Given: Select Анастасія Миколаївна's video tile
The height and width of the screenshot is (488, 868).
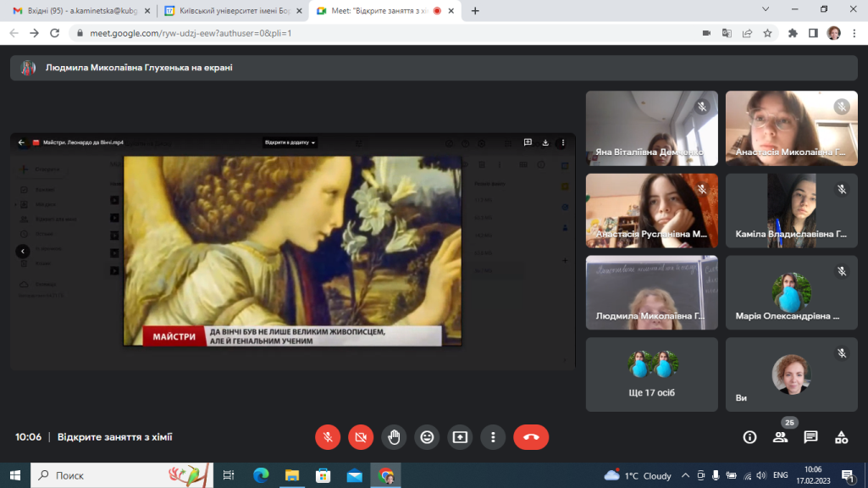Looking at the screenshot, I should tap(791, 128).
